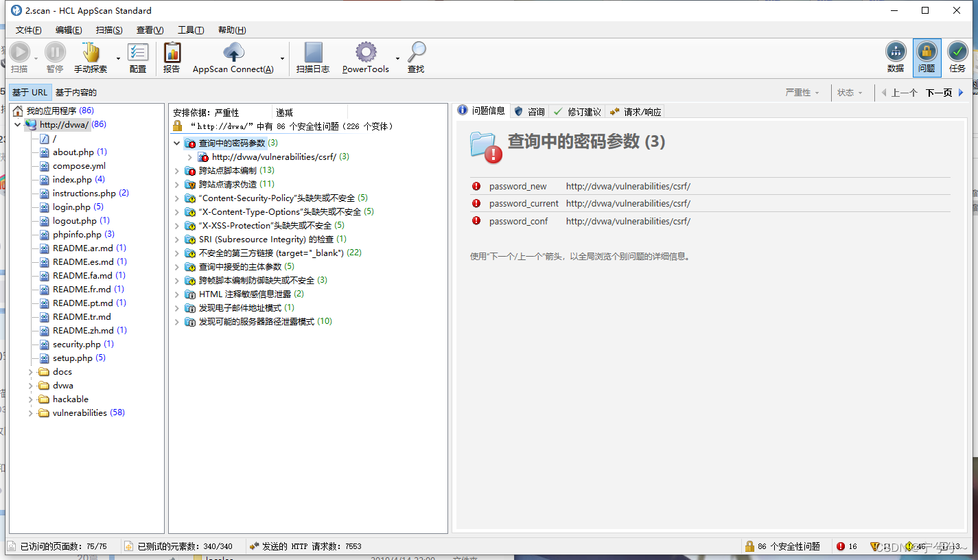The height and width of the screenshot is (560, 978).
Task: Collapse the http://dvwa/ tree node
Action: coord(17,124)
